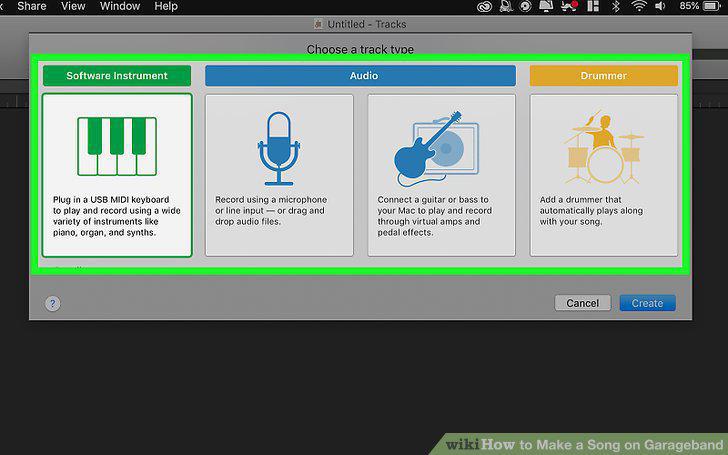Viewport: 728px width, 455px height.
Task: Click the 'Add a drummer that' description
Action: [x=591, y=210]
